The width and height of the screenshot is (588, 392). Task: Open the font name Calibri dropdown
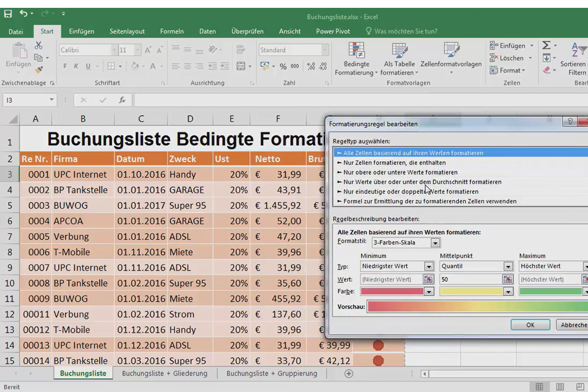114,50
